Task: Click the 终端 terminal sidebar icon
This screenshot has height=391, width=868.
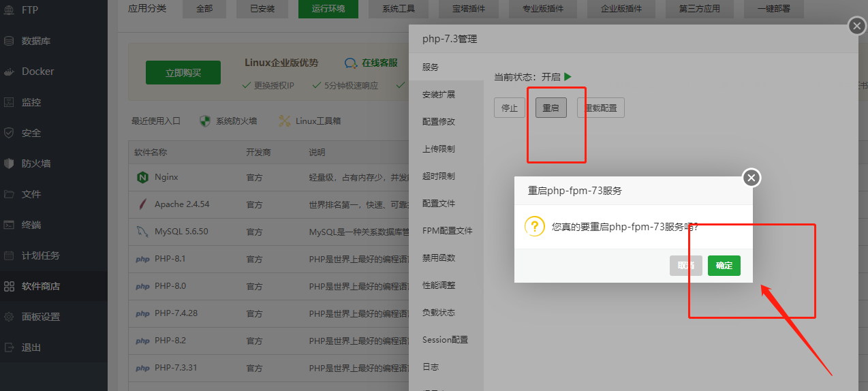Action: [9, 225]
